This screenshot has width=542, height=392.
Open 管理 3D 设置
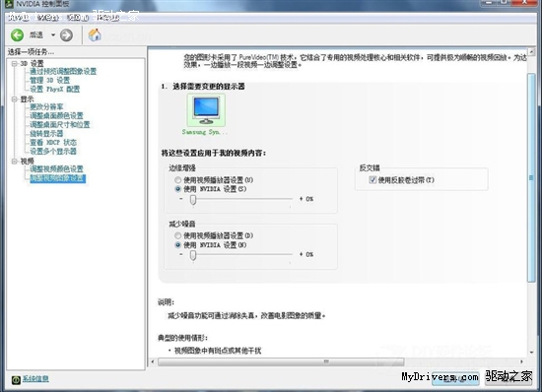tap(50, 81)
